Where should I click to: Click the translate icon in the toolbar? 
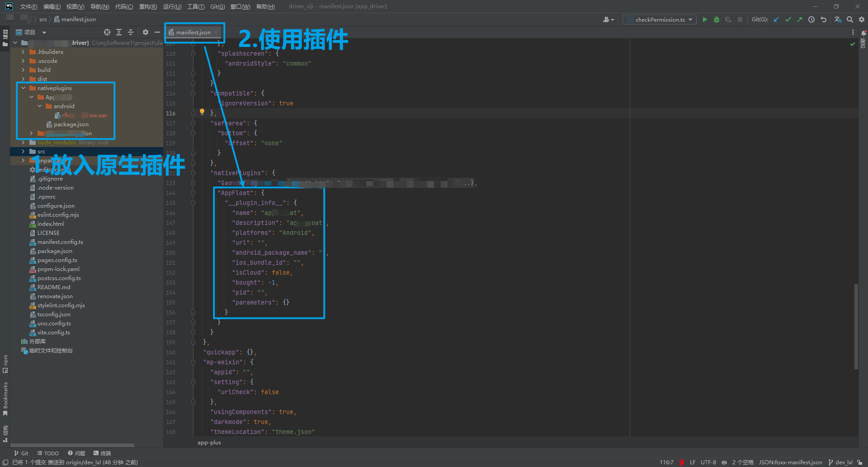pos(838,19)
